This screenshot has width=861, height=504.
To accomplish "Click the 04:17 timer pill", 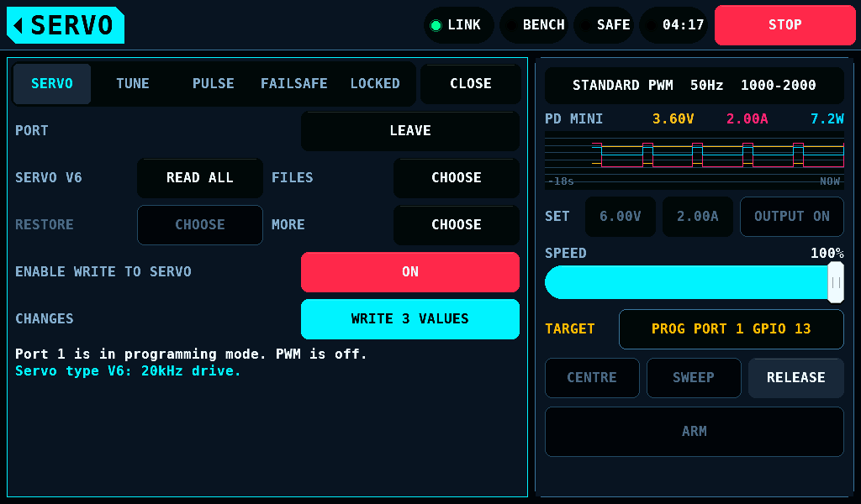I will click(673, 25).
